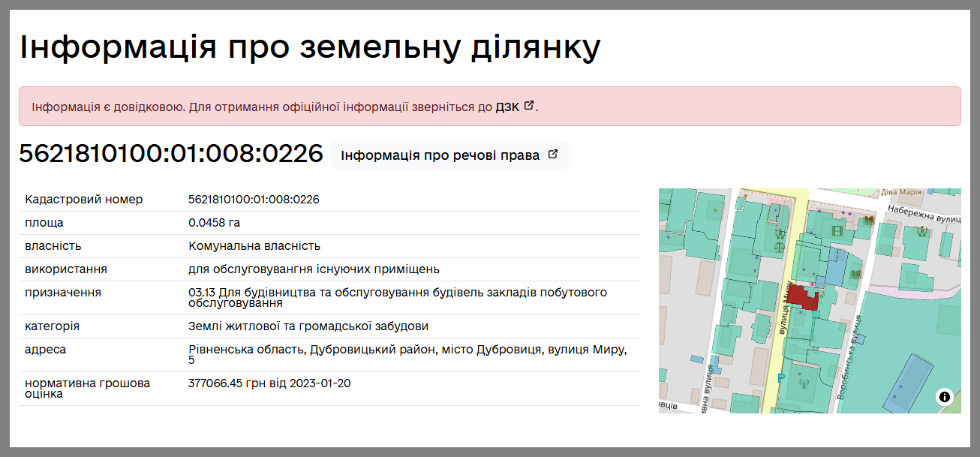The image size is (980, 457).
Task: Click the cinema film strip map icon
Action: point(837,231)
